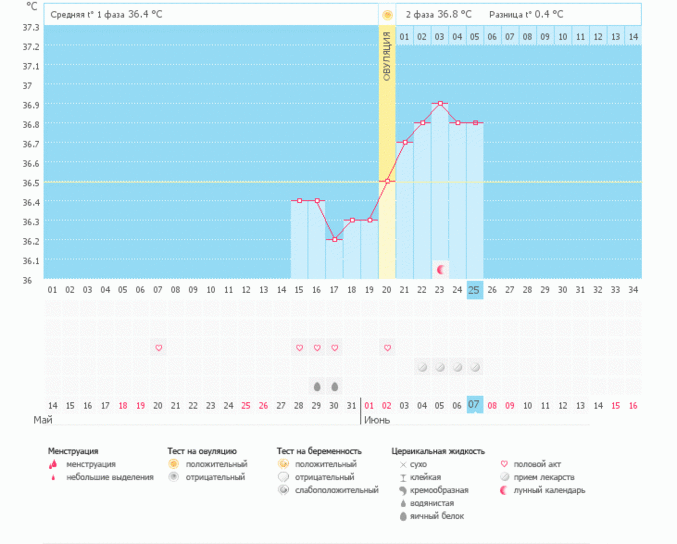Click the heart icon on cycle day 20

387,347
